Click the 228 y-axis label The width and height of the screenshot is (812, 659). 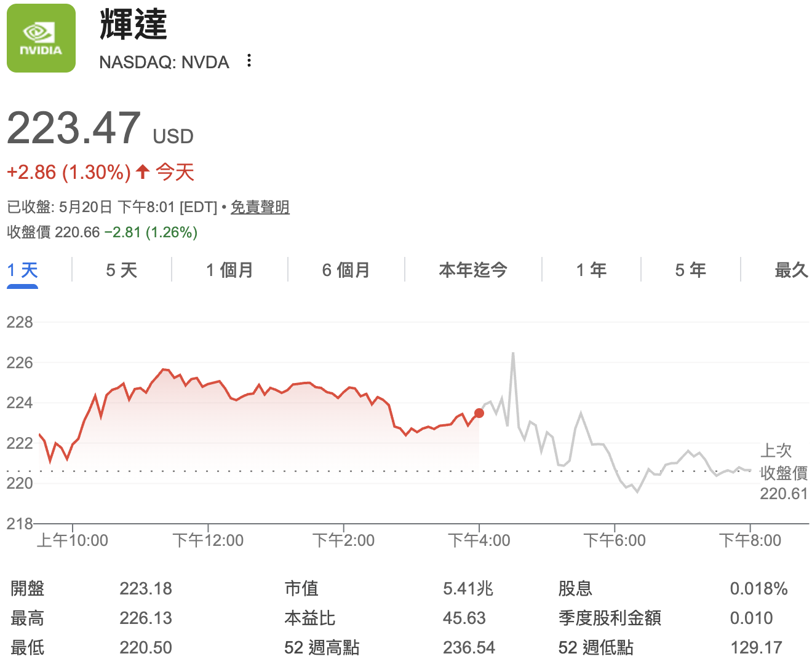20,322
